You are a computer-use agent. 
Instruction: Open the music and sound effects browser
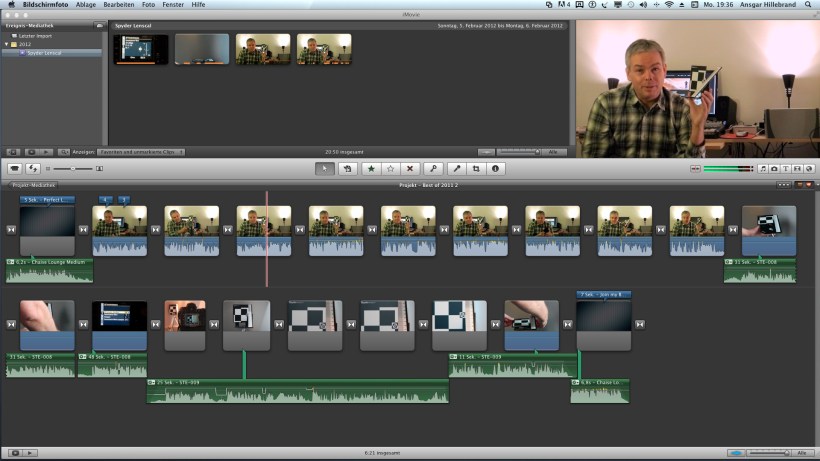(x=763, y=168)
